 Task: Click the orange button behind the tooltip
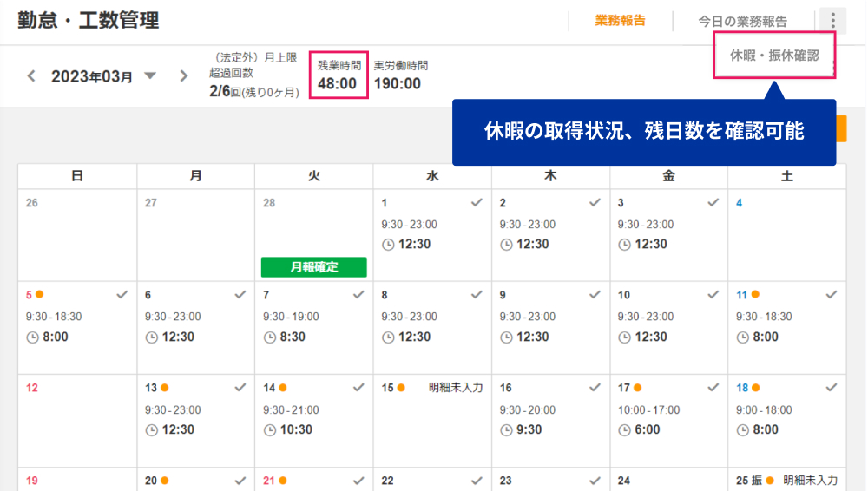[841, 128]
